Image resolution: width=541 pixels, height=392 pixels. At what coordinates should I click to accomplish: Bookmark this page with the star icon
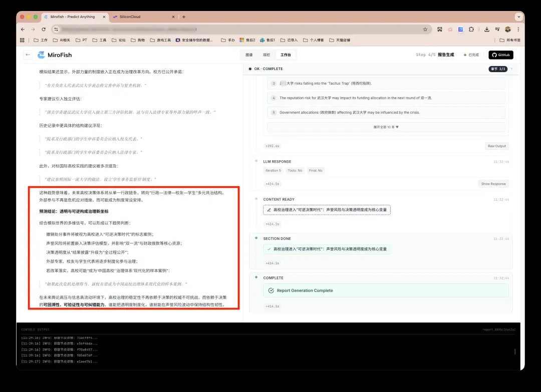[x=425, y=30]
